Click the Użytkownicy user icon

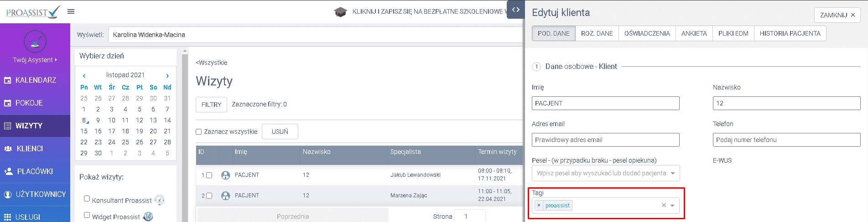tap(8, 195)
